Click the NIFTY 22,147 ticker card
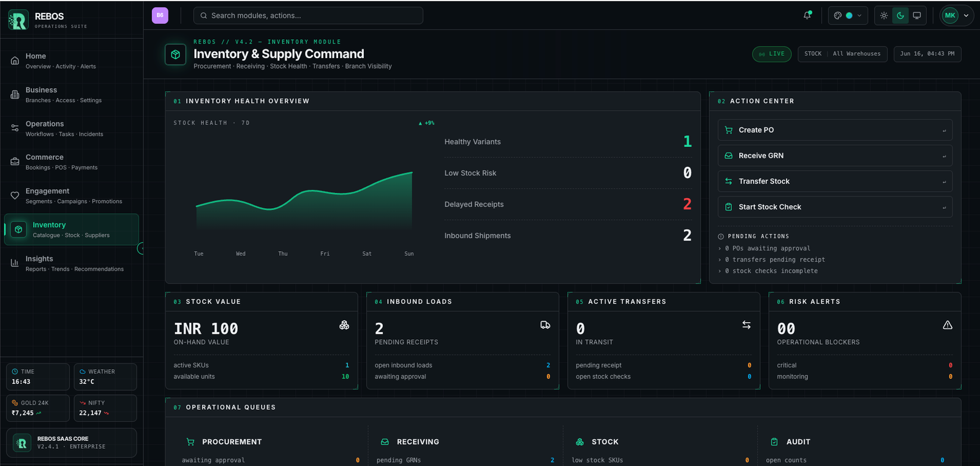 tap(105, 408)
